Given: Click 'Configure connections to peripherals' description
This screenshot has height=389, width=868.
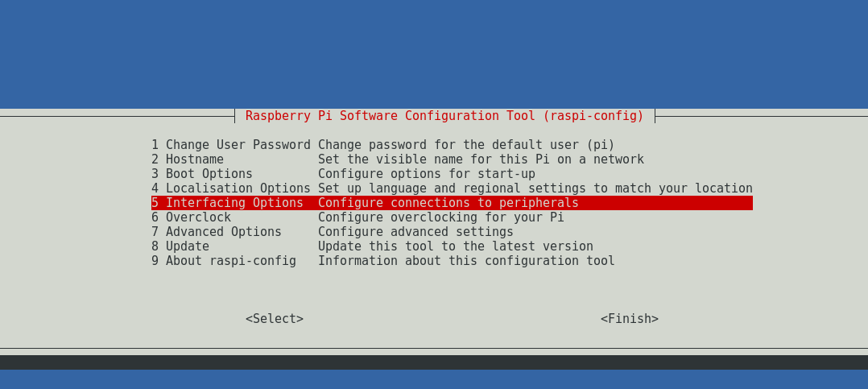Looking at the screenshot, I should pos(448,202).
